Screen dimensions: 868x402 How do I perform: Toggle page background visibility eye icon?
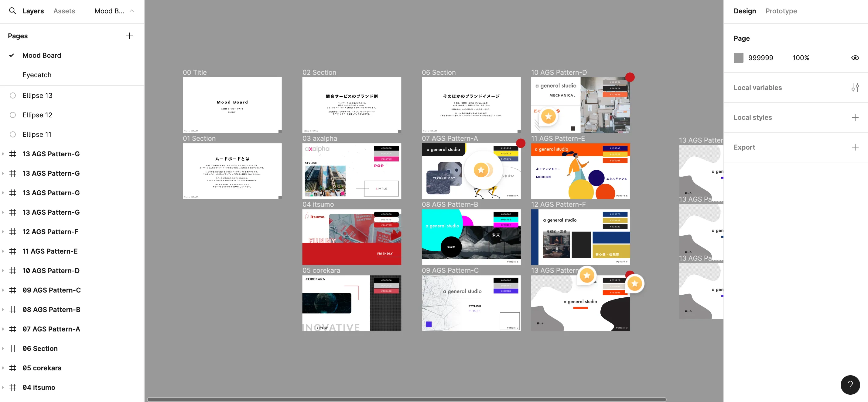tap(855, 58)
